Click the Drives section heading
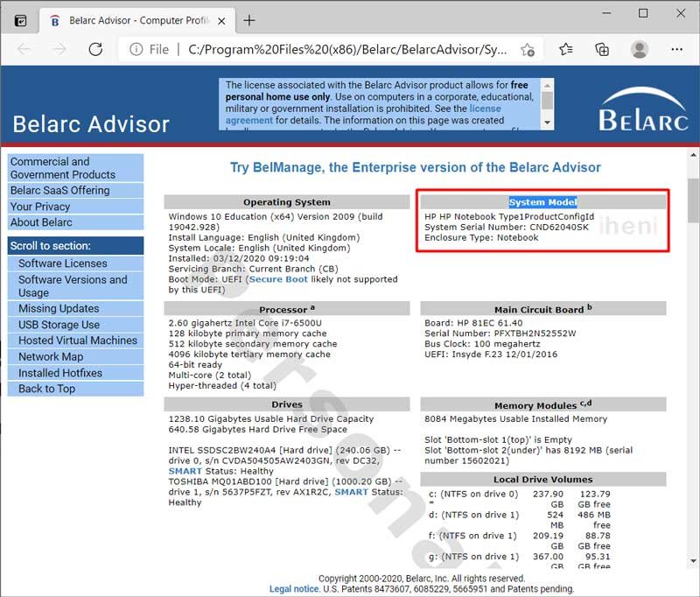This screenshot has width=700, height=597. (x=287, y=404)
